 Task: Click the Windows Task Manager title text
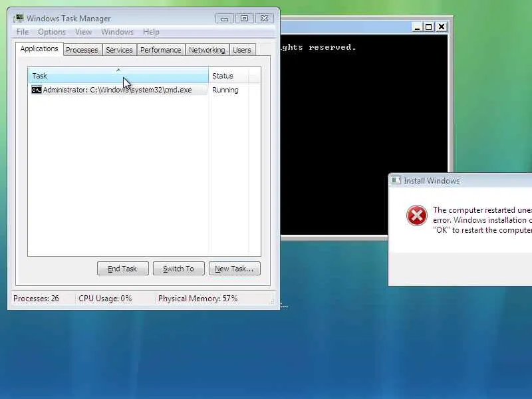(68, 19)
